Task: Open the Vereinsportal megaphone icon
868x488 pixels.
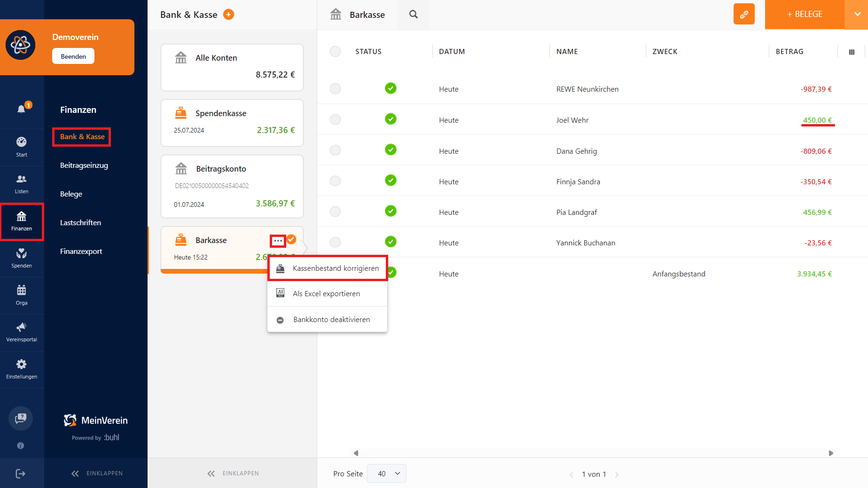Action: click(22, 327)
